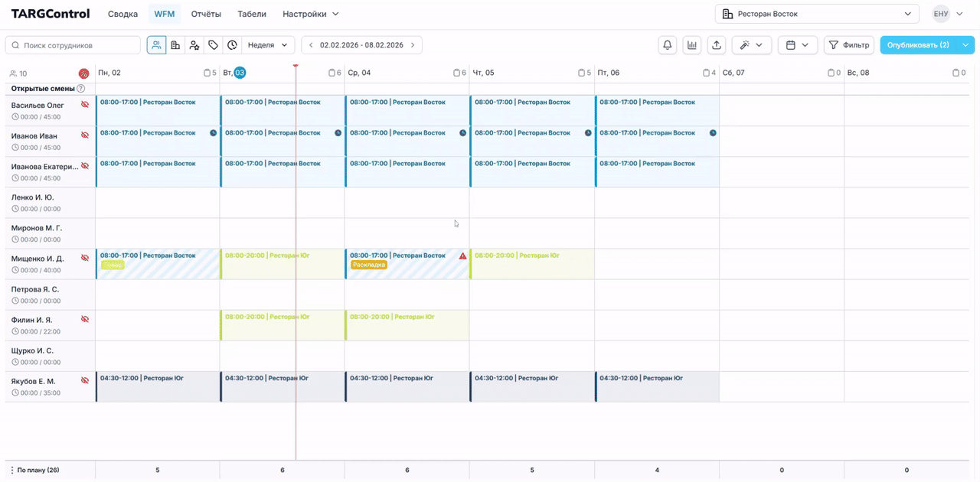Open the Отчёты tab
Image resolution: width=980 pixels, height=482 pixels.
point(206,14)
